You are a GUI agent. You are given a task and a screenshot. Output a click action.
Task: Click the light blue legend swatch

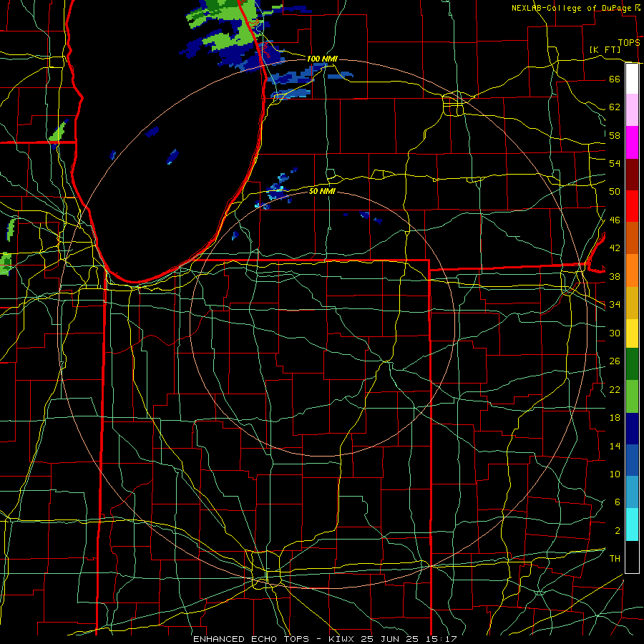(632, 492)
